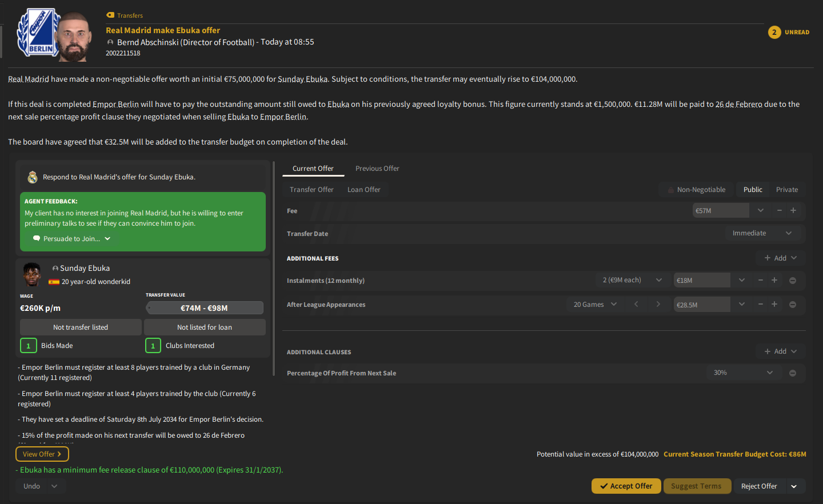
Task: Open the Persuade to Join dropdown
Action: tap(71, 239)
